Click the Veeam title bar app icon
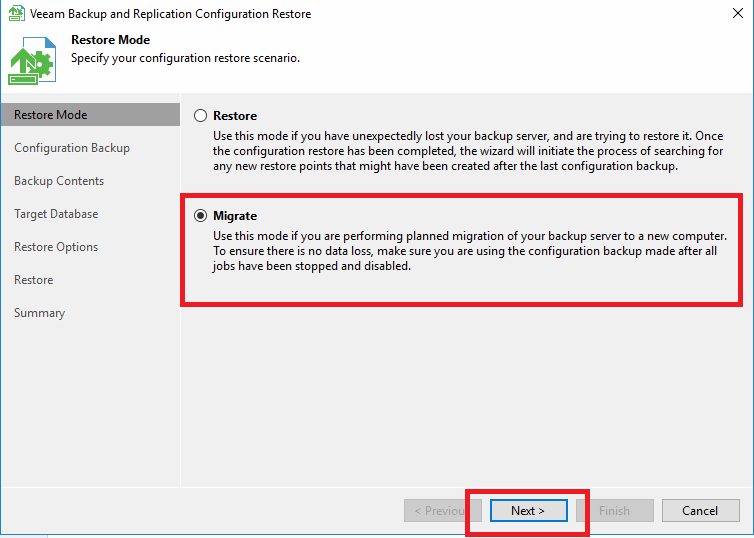 [x=16, y=13]
